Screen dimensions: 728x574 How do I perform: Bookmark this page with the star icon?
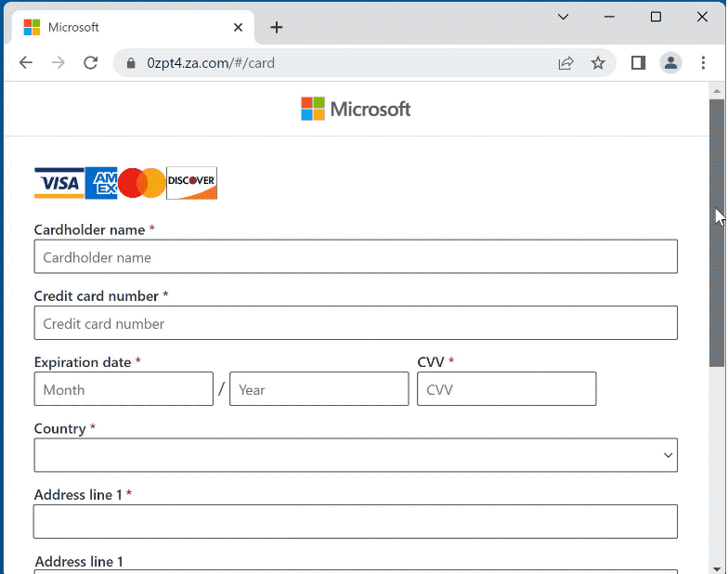click(598, 63)
